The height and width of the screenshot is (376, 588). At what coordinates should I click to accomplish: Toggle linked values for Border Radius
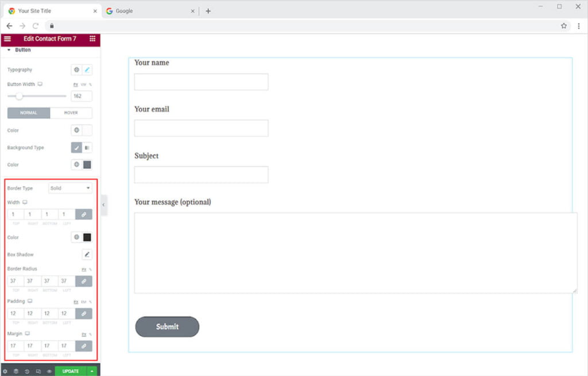[83, 281]
